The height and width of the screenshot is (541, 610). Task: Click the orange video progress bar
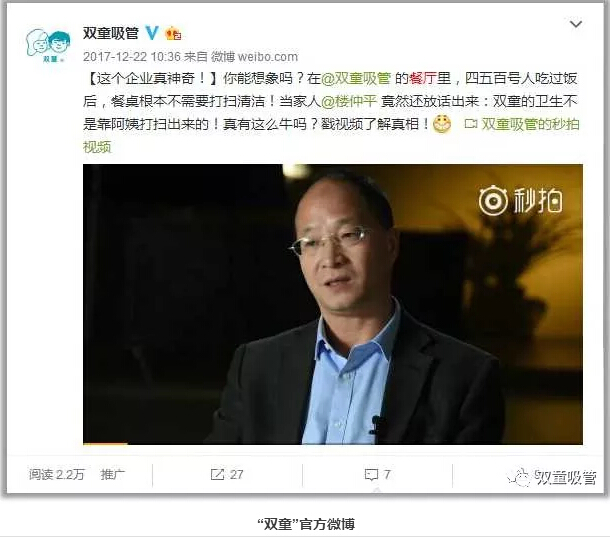pos(105,443)
